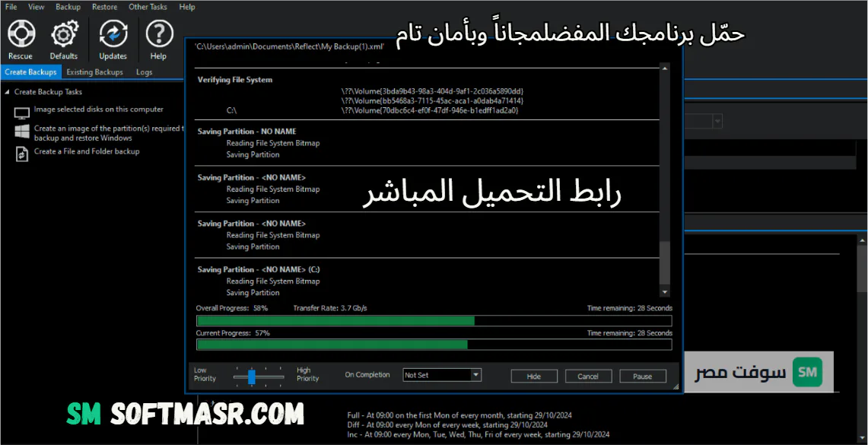The image size is (868, 445).
Task: Open the Help question mark icon
Action: [x=159, y=39]
